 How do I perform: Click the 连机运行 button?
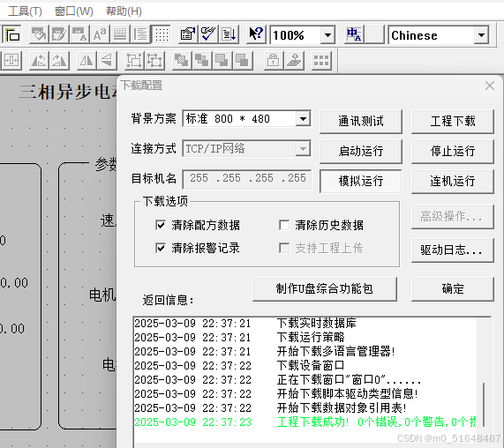[x=453, y=182]
